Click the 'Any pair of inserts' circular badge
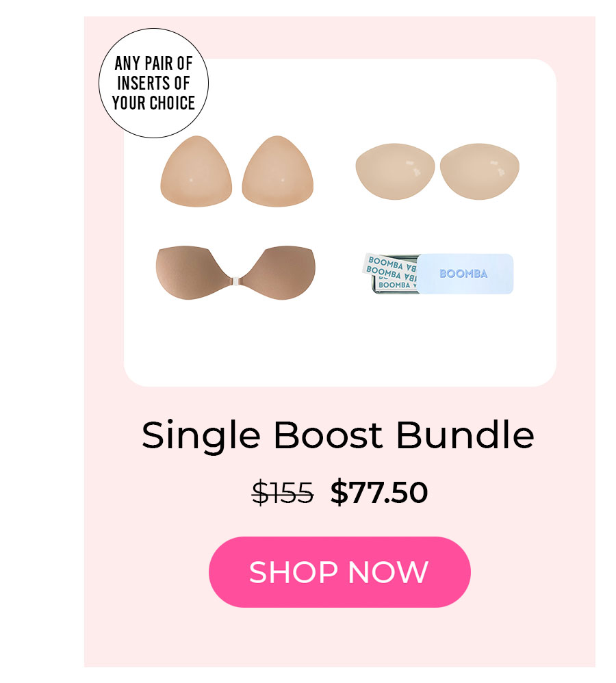 tap(153, 83)
